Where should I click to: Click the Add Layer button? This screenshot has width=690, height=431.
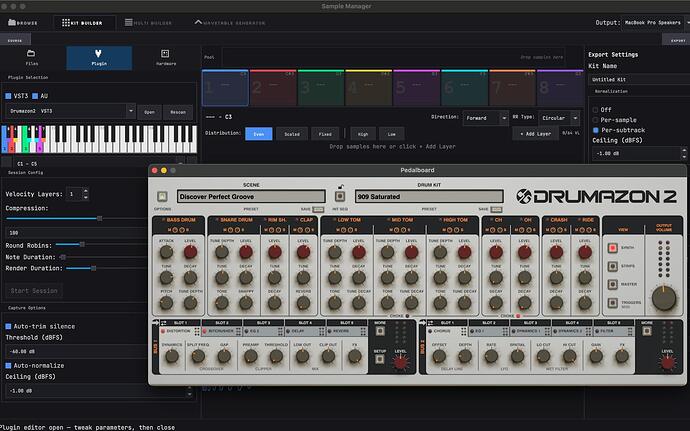tap(535, 133)
